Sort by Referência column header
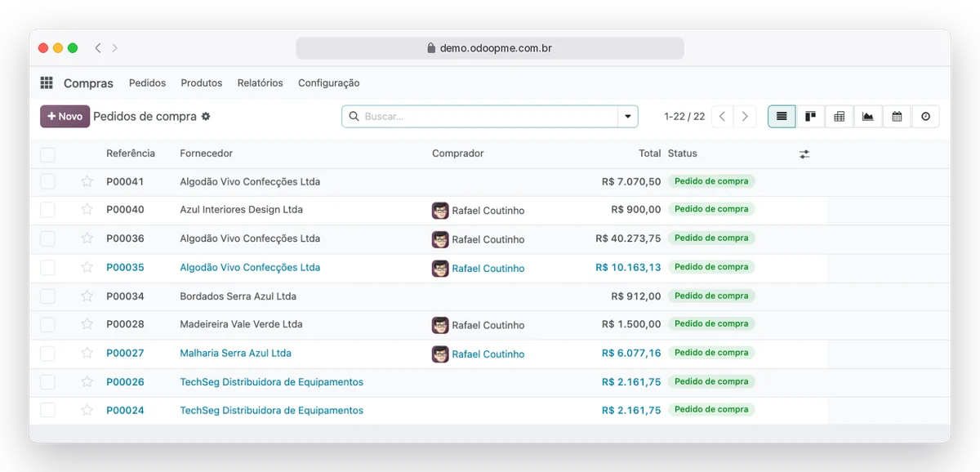Screen dimensions: 980x472 pos(131,154)
